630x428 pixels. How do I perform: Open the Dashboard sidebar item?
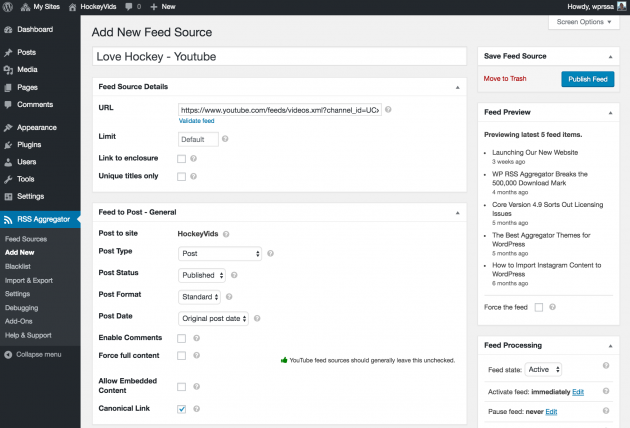click(x=35, y=29)
